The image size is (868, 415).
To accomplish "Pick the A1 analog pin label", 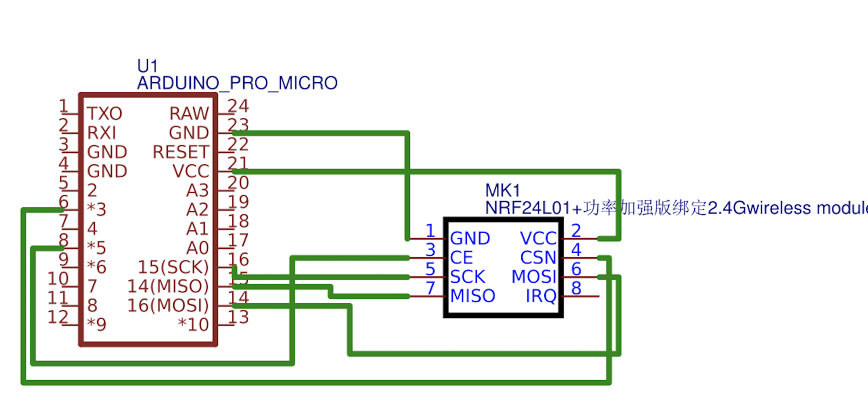I will 198,229.
